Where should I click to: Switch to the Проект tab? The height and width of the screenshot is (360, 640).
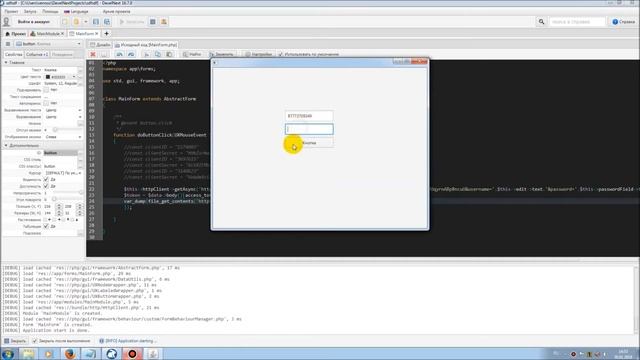tap(16, 33)
